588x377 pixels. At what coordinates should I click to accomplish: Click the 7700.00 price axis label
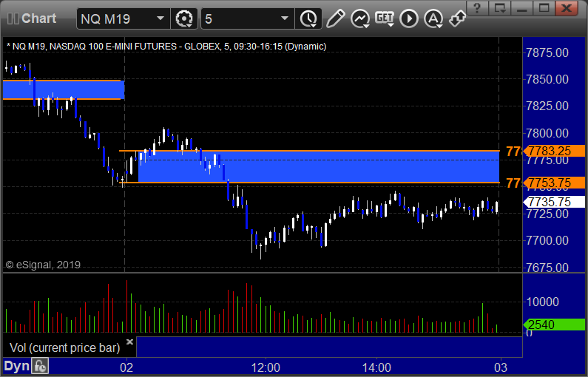(547, 240)
